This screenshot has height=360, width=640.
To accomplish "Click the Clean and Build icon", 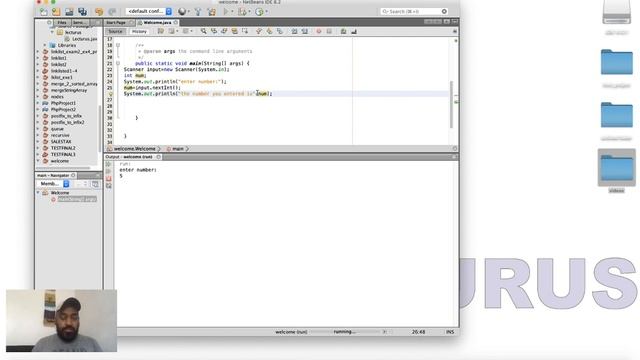I will 211,11.
